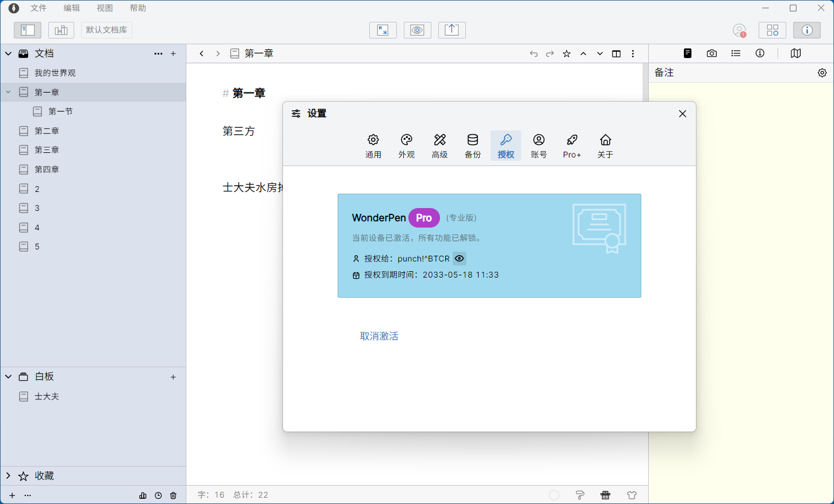Image resolution: width=834 pixels, height=504 pixels.
Task: Close the 设置 dialog
Action: (683, 114)
